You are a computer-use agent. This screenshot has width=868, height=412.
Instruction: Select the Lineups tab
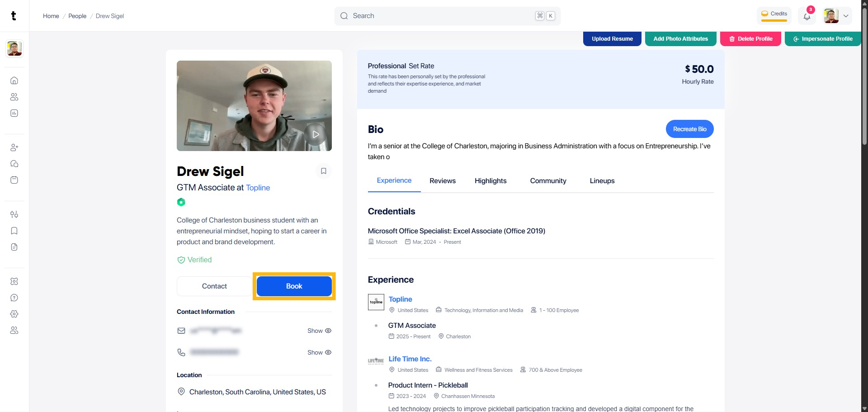click(x=602, y=181)
